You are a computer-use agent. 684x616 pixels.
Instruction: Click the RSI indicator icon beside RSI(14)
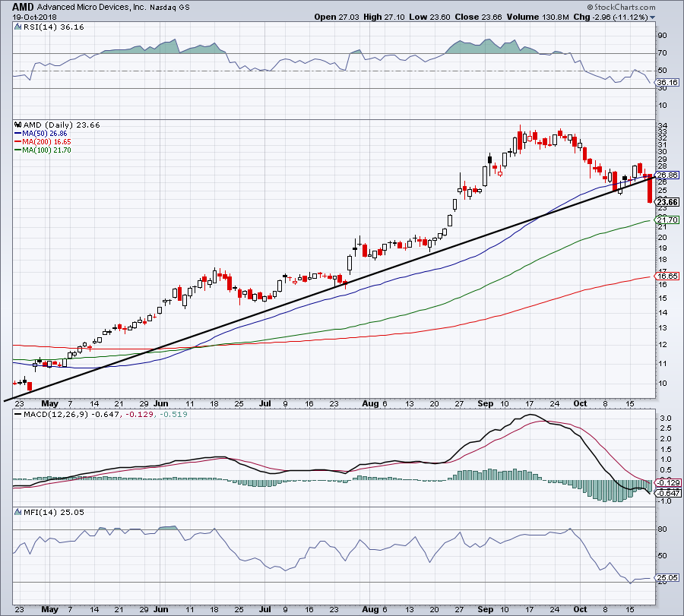coord(18,27)
